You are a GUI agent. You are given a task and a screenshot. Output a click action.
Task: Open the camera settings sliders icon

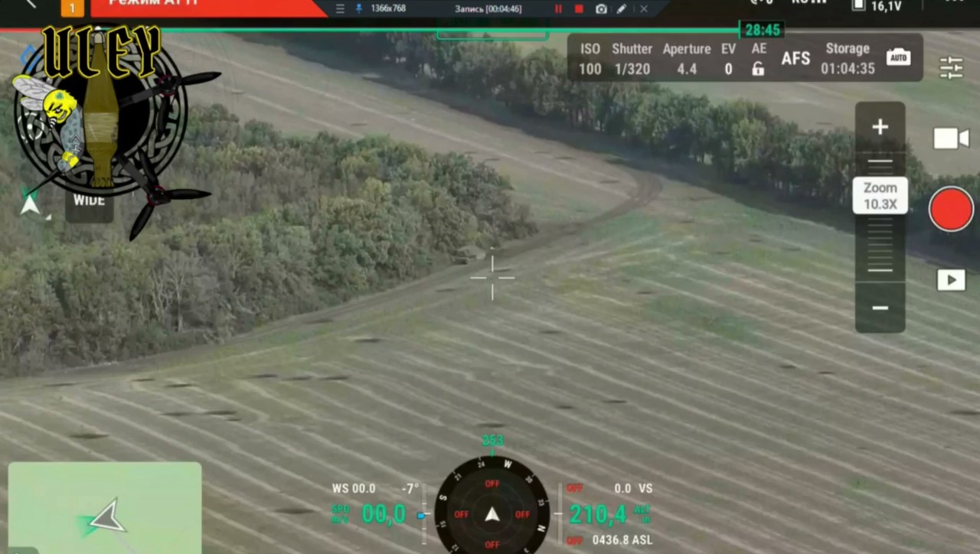pos(951,68)
